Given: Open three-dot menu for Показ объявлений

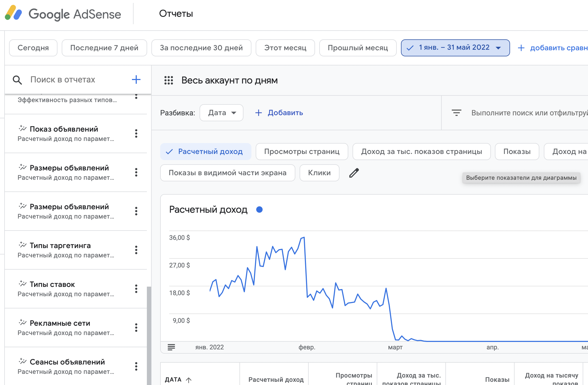Looking at the screenshot, I should pos(136,133).
